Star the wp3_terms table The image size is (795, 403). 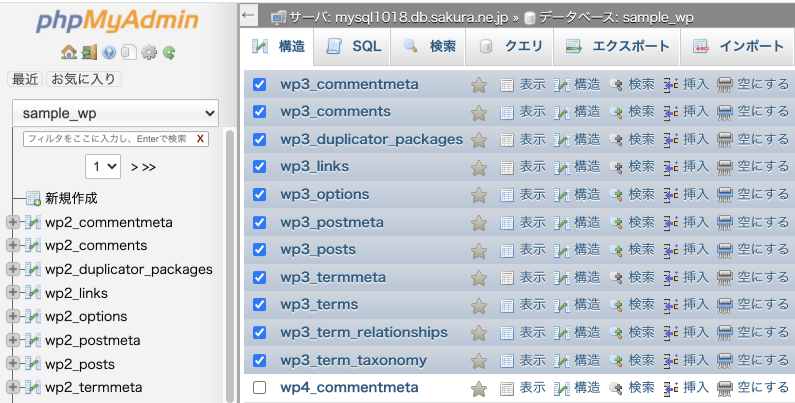coord(479,306)
